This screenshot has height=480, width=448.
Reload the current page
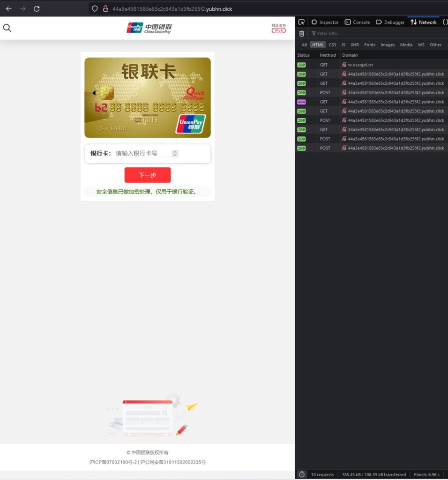[x=37, y=8]
